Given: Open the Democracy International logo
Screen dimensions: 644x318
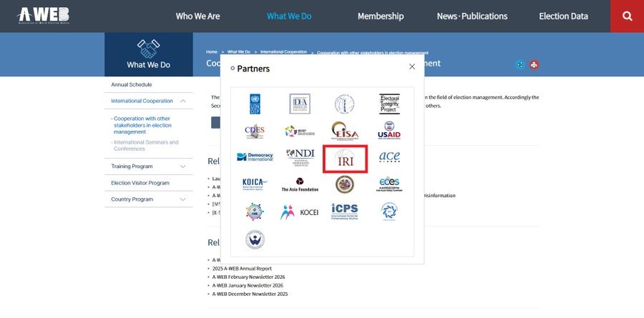Looking at the screenshot, I should point(255,156).
